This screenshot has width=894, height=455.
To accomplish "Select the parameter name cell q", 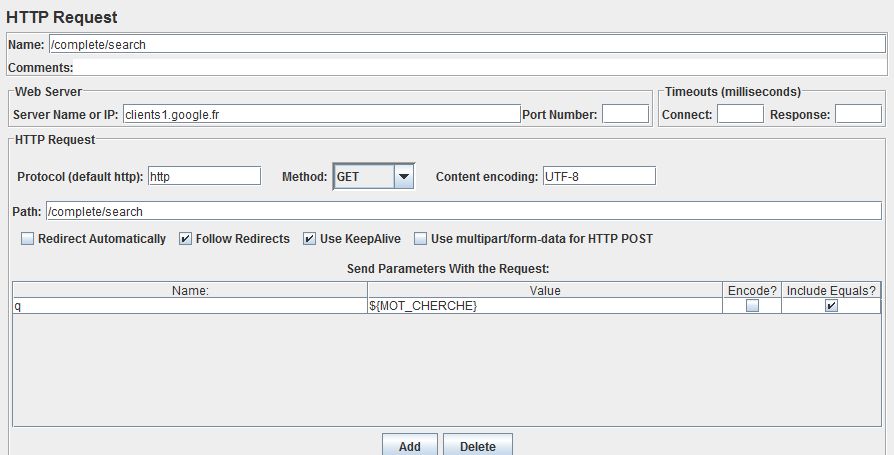I will coord(189,306).
